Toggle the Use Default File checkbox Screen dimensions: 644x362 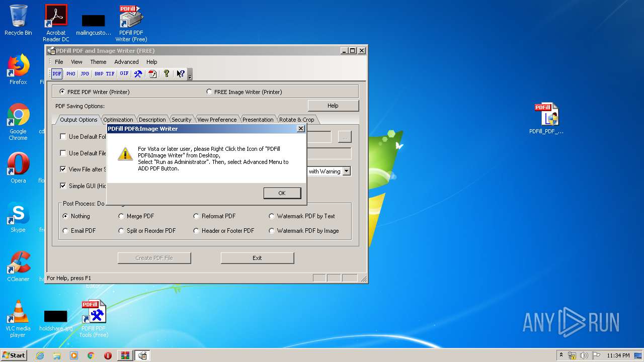tap(63, 153)
